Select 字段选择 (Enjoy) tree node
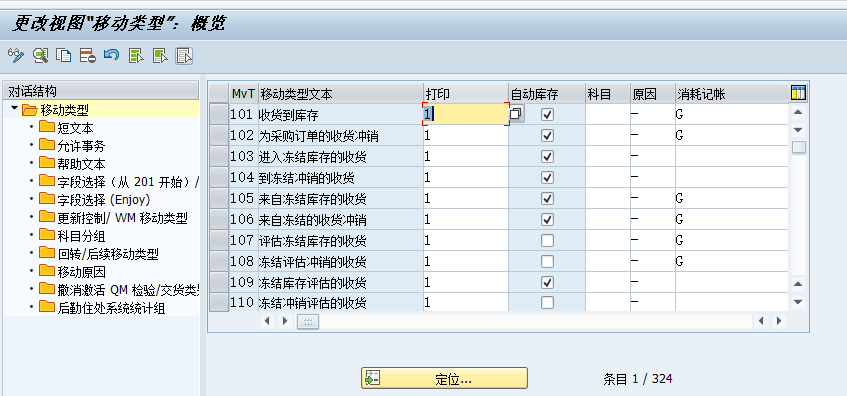847x396 pixels. tap(104, 200)
